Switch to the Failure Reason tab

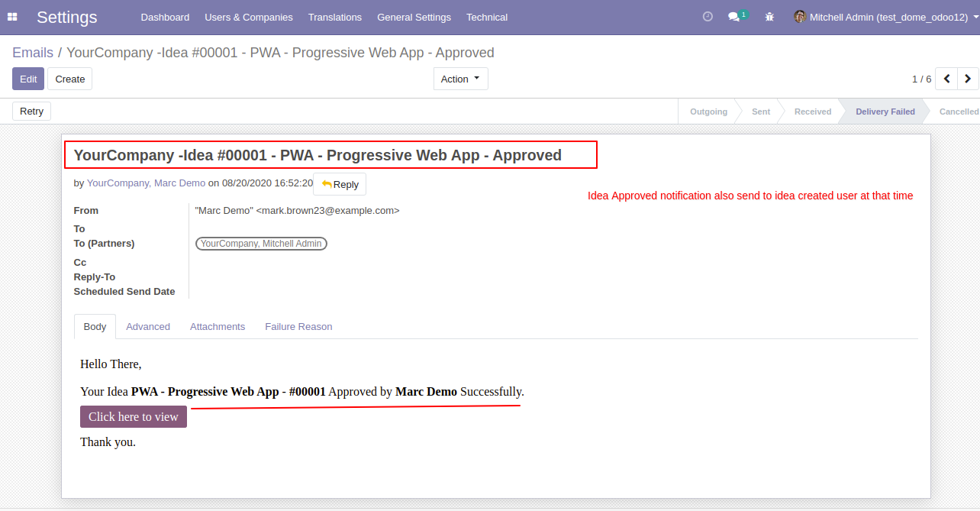pos(298,327)
